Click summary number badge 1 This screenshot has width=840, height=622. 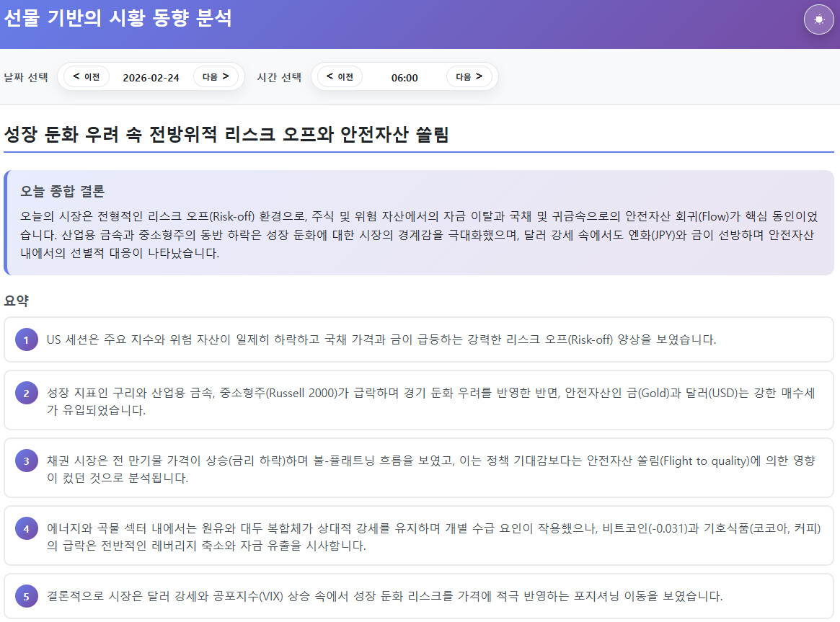tap(26, 339)
